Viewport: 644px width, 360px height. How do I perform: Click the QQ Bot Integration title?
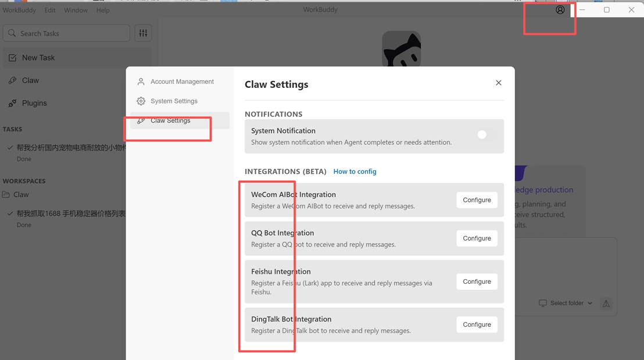click(x=282, y=233)
